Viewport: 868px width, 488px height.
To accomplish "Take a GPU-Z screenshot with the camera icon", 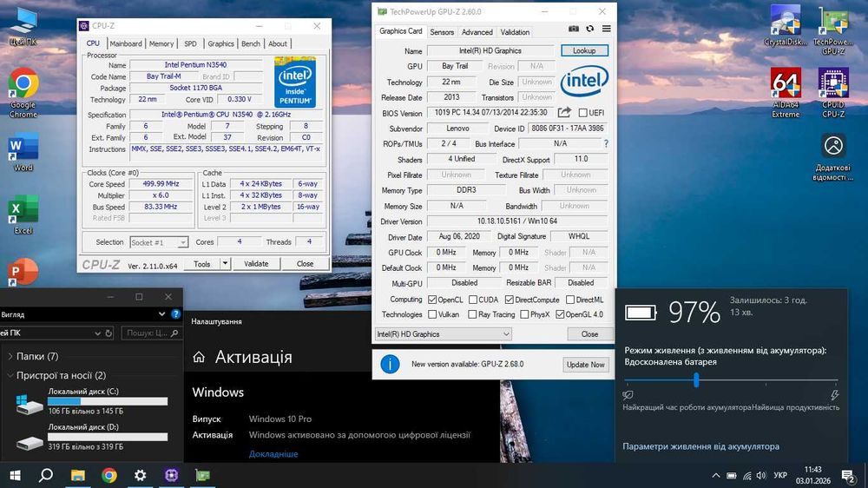I will 574,29.
